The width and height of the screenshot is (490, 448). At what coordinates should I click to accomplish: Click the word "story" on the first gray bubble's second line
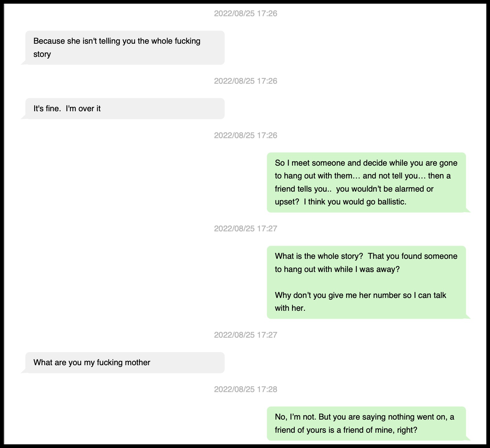(42, 54)
